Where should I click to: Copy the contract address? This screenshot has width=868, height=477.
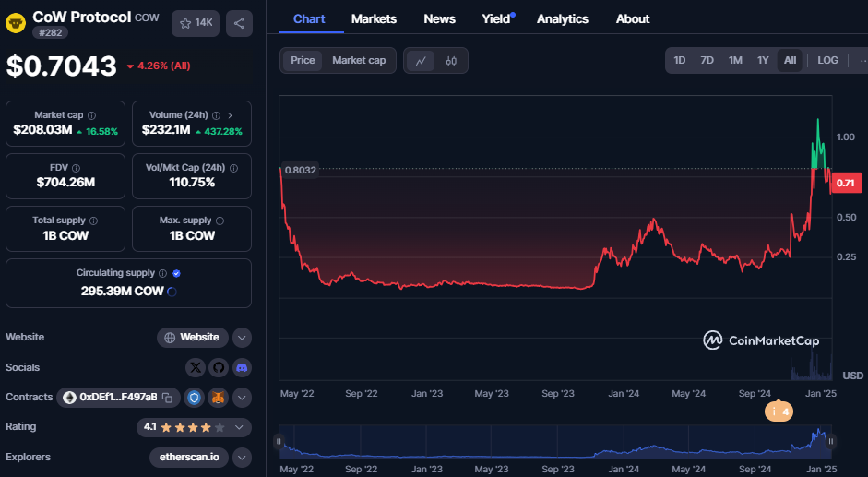[x=168, y=398]
